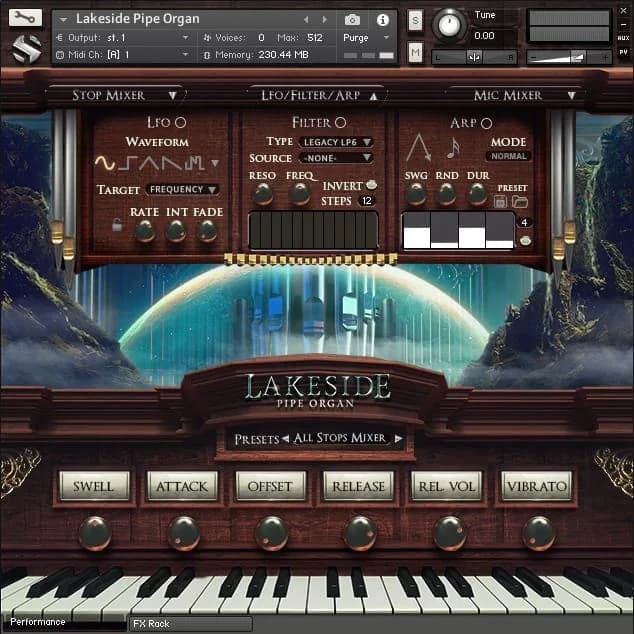Screen dimensions: 634x634
Task: Select the random LFO waveform
Action: (194, 163)
